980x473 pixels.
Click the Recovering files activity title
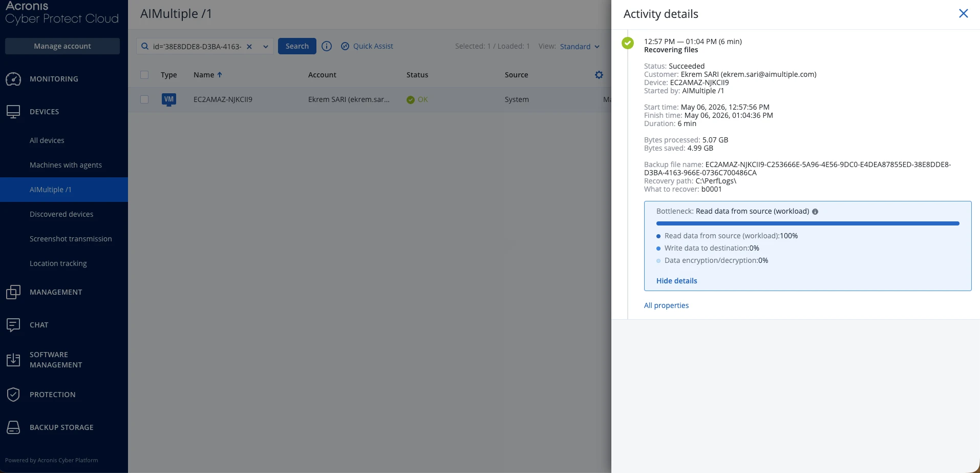click(x=671, y=50)
